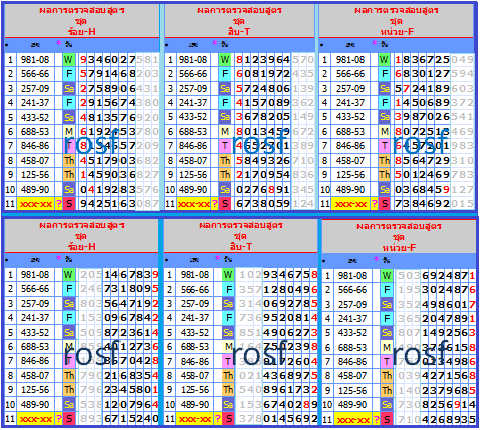
Task: Select the question mark cell before 6738059
Action: [x=215, y=204]
